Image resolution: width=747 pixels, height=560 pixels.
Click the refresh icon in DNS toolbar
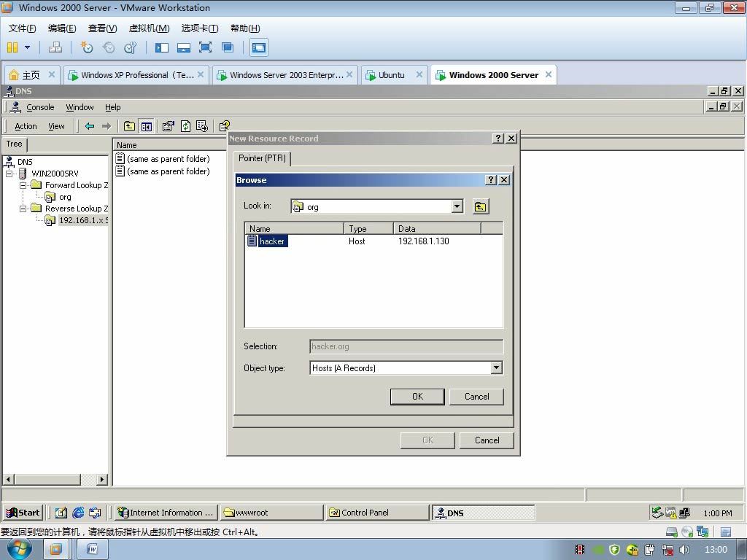[x=185, y=126]
